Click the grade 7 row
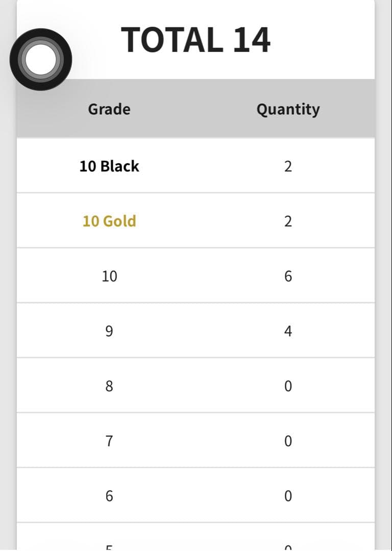This screenshot has width=392, height=551. click(109, 441)
